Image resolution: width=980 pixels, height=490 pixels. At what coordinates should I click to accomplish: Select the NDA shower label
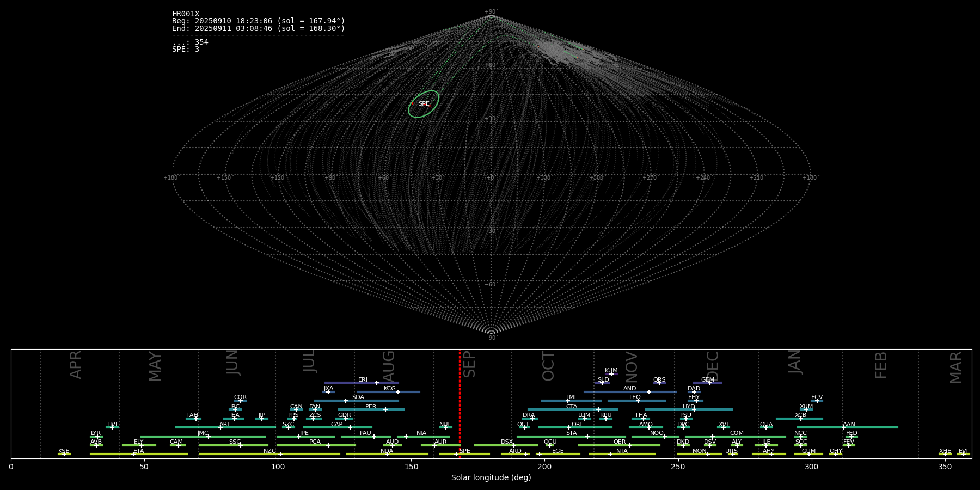pos(387,451)
